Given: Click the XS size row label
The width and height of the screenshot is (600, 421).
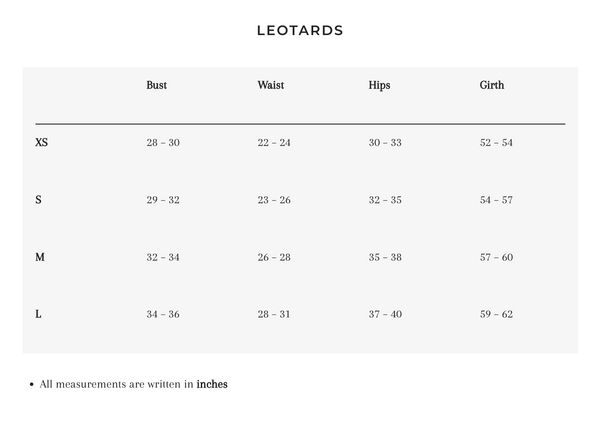Looking at the screenshot, I should (41, 143).
